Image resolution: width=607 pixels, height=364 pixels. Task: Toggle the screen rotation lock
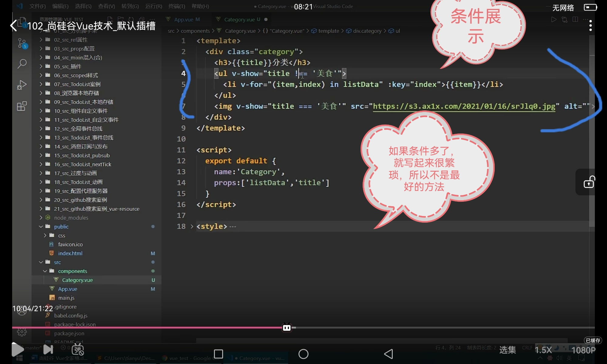point(589,182)
